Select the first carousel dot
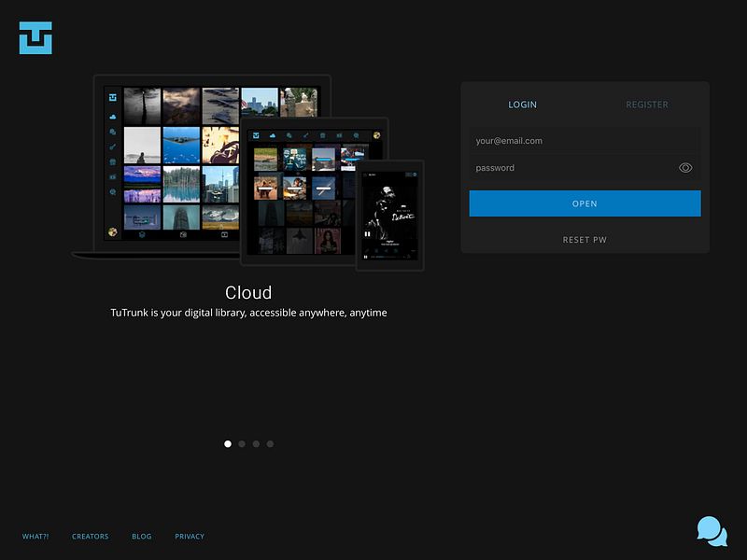Image resolution: width=747 pixels, height=560 pixels. click(228, 444)
